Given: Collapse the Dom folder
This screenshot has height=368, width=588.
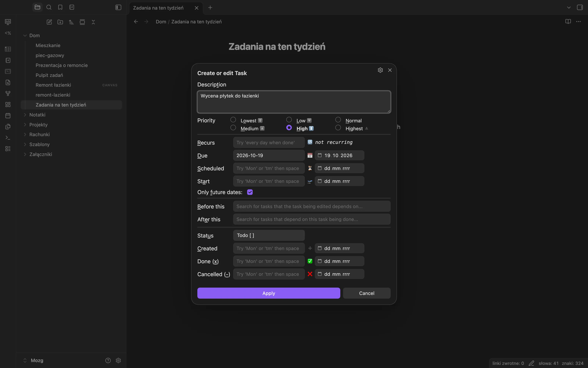Looking at the screenshot, I should 25,36.
